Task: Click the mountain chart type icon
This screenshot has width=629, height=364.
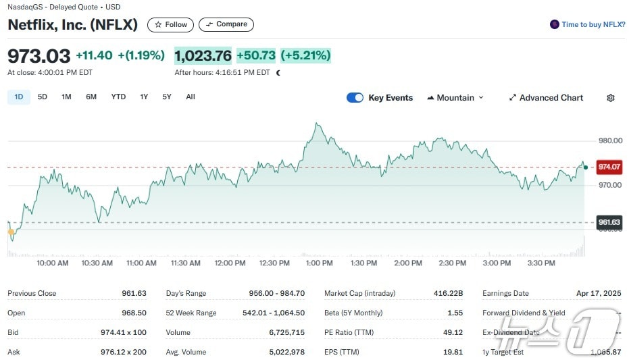Action: pyautogui.click(x=430, y=98)
